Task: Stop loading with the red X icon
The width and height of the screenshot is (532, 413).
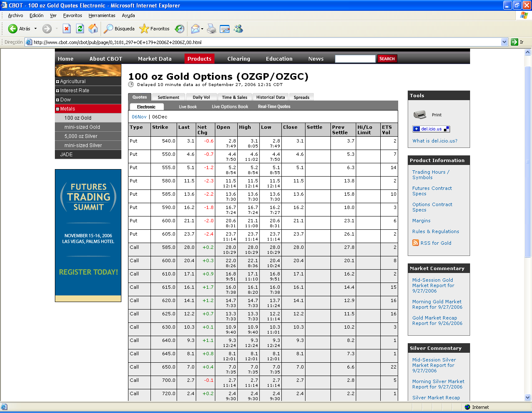Action: click(66, 29)
